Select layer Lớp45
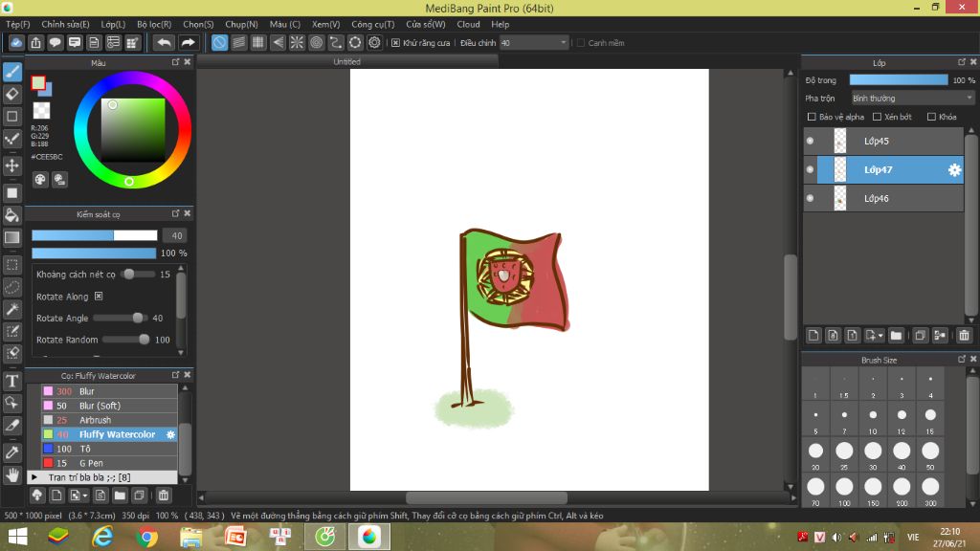The image size is (980, 551). click(x=883, y=142)
